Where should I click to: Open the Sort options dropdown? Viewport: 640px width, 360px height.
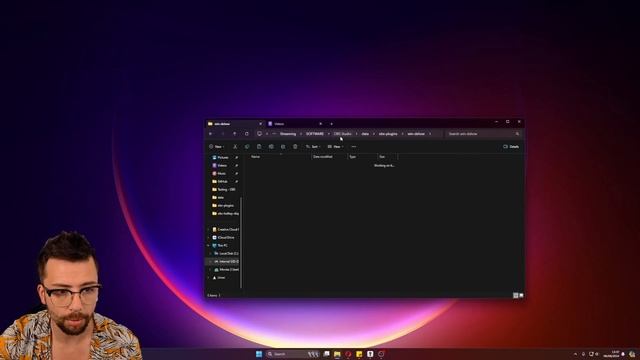(313, 147)
